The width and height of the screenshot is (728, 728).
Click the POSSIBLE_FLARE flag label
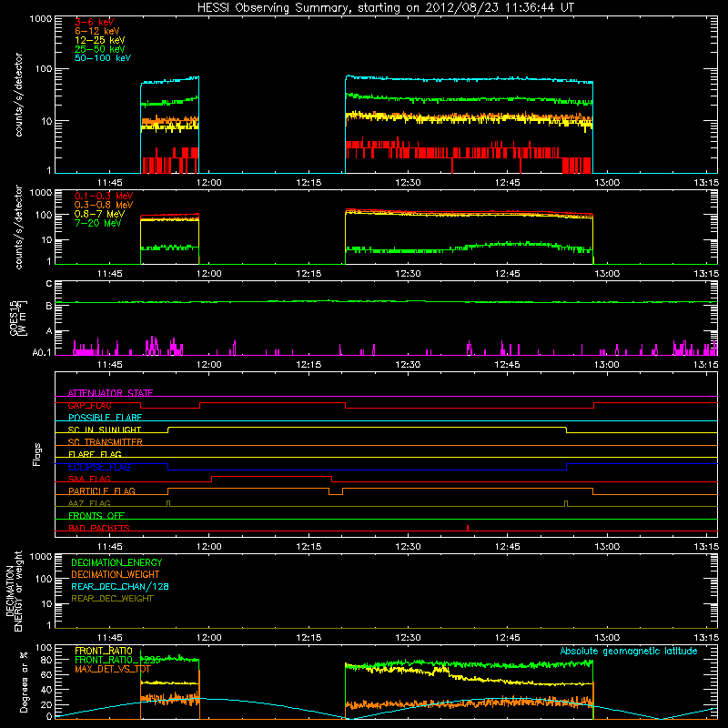105,418
